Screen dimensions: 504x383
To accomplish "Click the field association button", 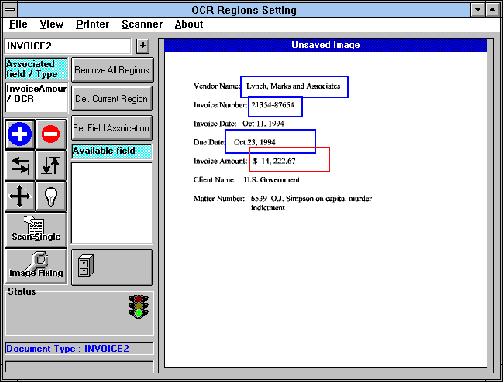I will (112, 128).
